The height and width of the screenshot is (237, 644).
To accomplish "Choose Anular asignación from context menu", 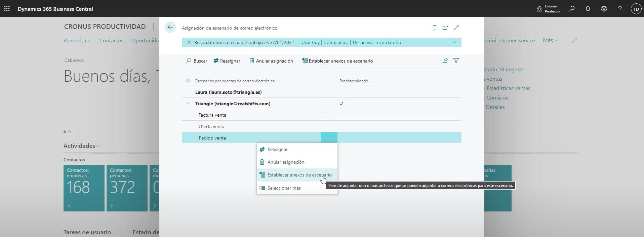I will [x=286, y=162].
